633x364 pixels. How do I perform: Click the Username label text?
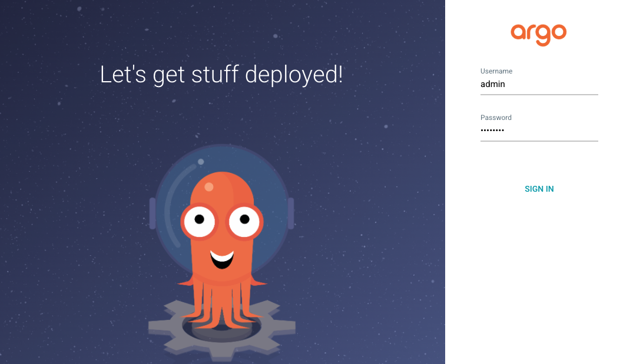(496, 71)
